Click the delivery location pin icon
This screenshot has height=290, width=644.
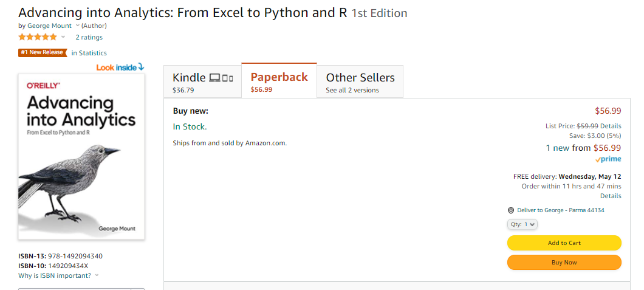click(511, 210)
